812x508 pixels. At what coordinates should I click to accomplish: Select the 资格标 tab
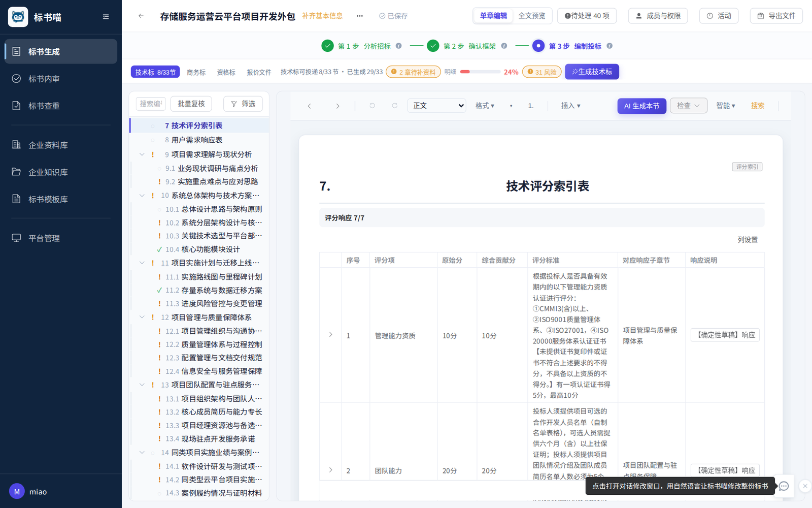tap(226, 72)
